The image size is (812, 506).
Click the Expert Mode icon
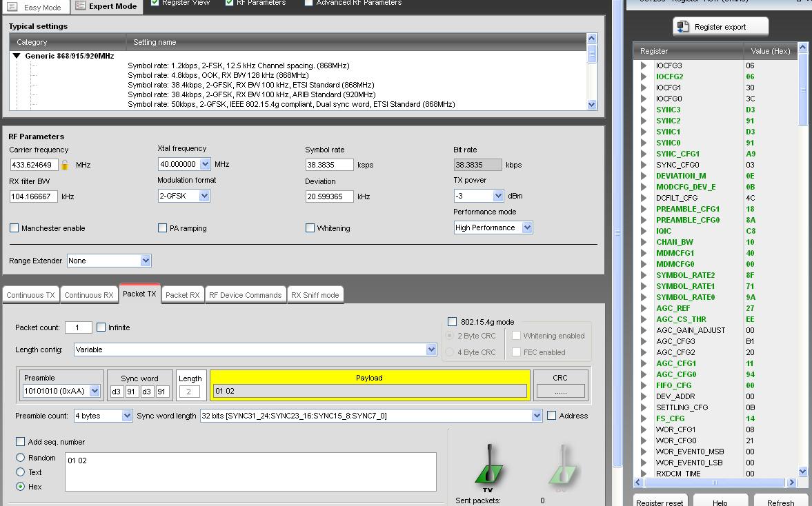80,6
